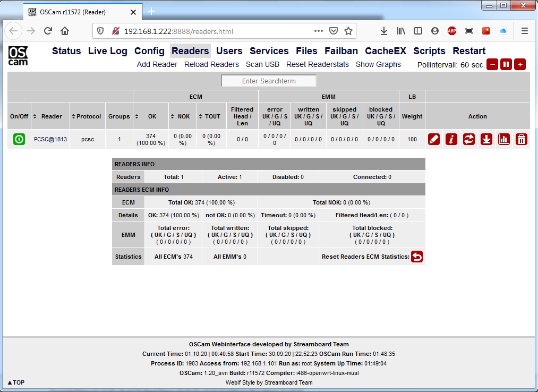Toggle the browser sidebar icon

click(x=417, y=31)
